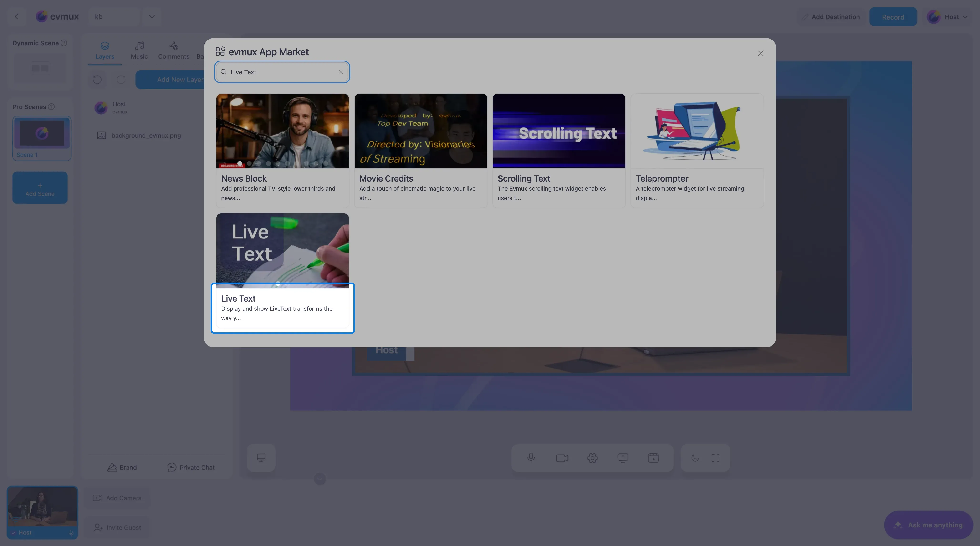Image resolution: width=980 pixels, height=546 pixels.
Task: Open Dynamic Scene help icon
Action: 64,43
